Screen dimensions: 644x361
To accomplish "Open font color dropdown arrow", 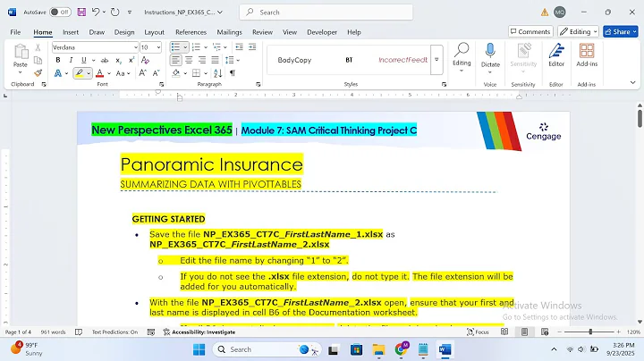I will click(x=109, y=73).
